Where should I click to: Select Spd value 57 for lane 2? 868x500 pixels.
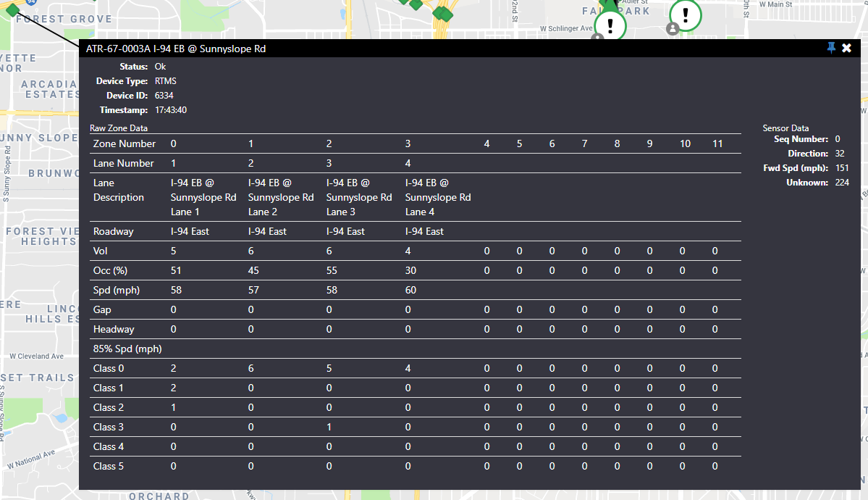click(253, 290)
